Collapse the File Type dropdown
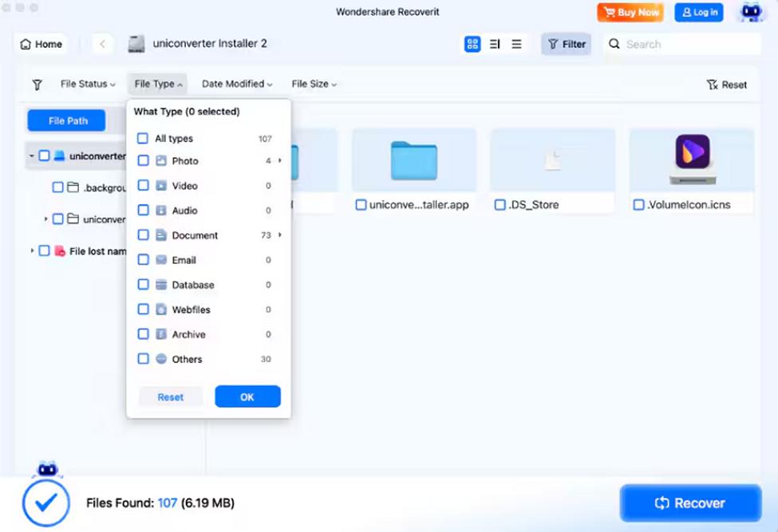 (158, 85)
